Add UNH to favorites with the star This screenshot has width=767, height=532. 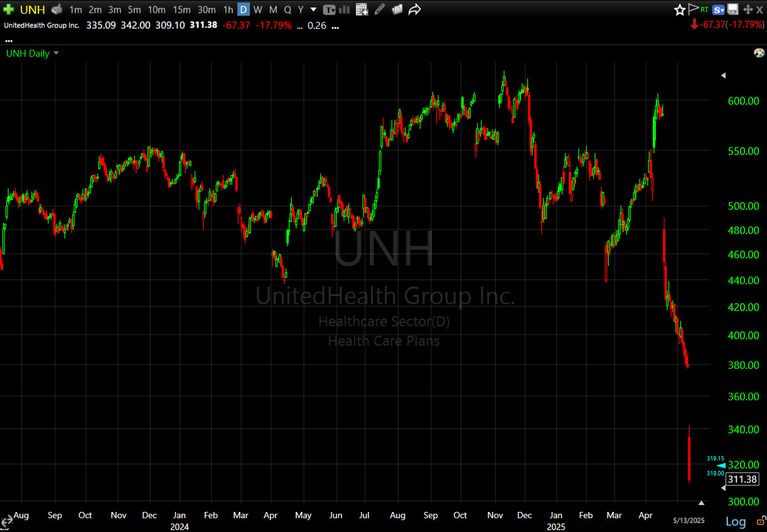(680, 9)
